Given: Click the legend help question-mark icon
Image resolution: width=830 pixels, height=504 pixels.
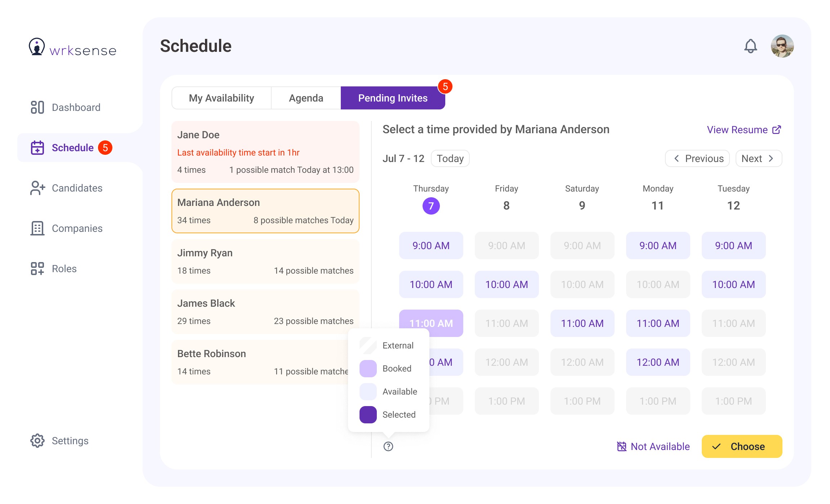Looking at the screenshot, I should click(x=388, y=446).
